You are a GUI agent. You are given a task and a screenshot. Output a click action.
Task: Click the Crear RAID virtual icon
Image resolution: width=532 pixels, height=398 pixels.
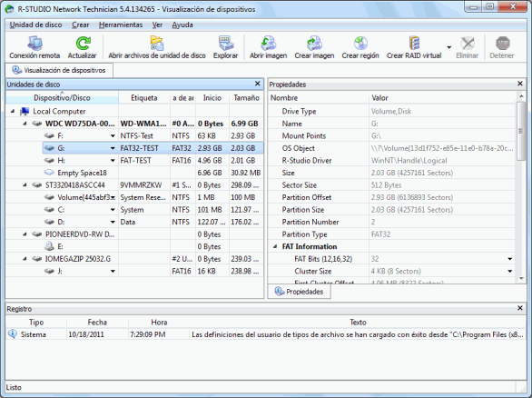(414, 44)
